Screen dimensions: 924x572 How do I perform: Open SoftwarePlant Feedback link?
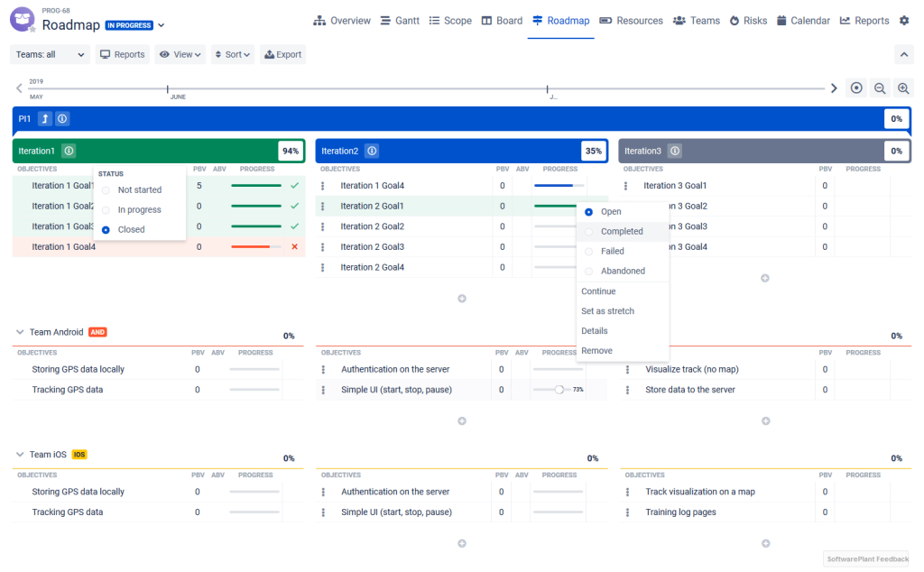click(867, 559)
